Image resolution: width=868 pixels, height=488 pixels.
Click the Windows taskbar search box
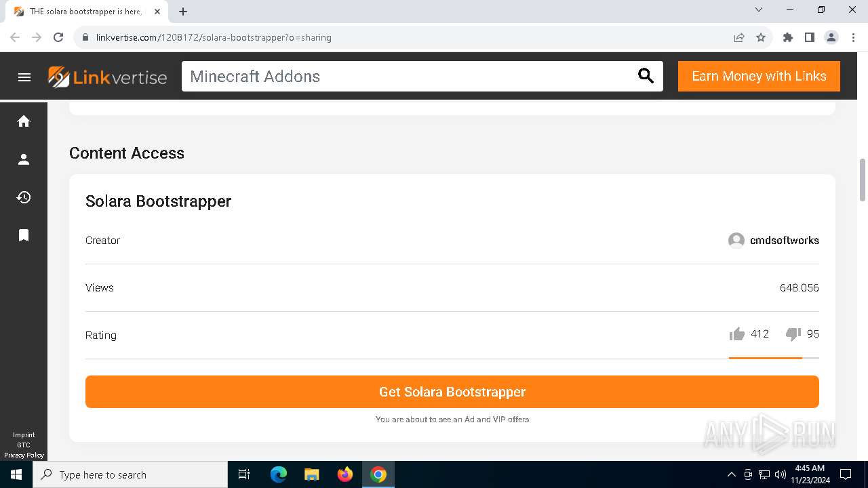[x=130, y=474]
